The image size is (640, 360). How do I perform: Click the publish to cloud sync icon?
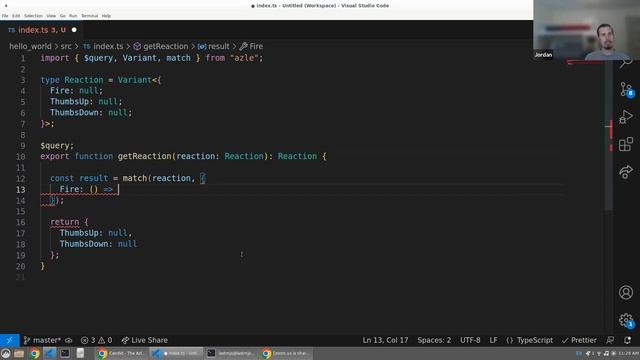pyautogui.click(x=69, y=340)
